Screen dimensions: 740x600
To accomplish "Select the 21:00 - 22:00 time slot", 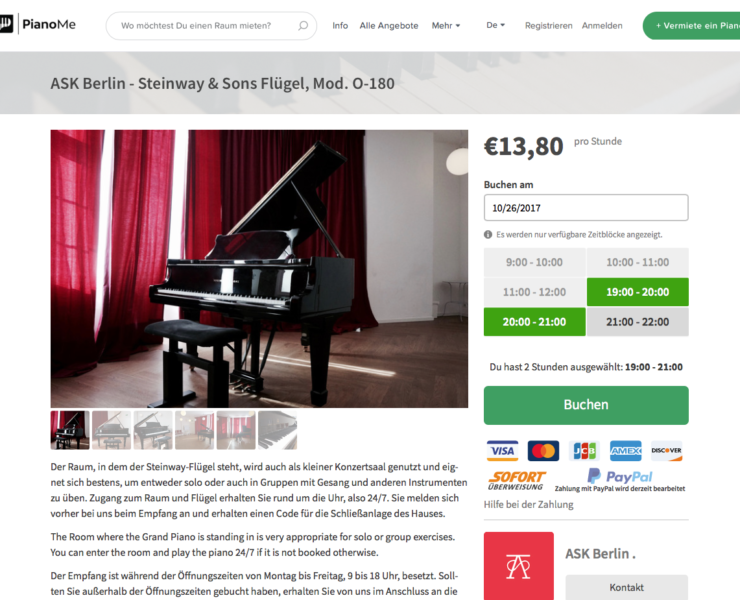I will 638,321.
